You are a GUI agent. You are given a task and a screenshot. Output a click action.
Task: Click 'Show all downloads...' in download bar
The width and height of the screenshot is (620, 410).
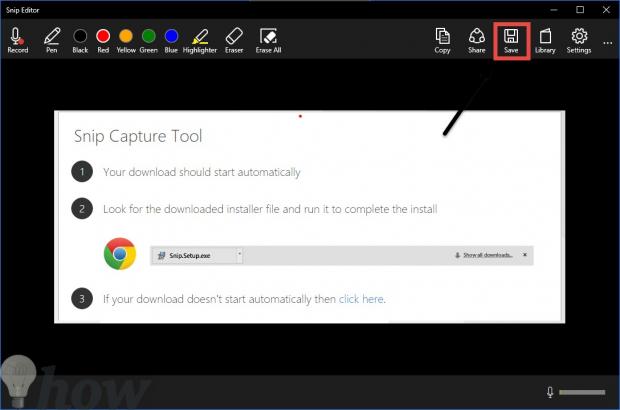point(488,255)
